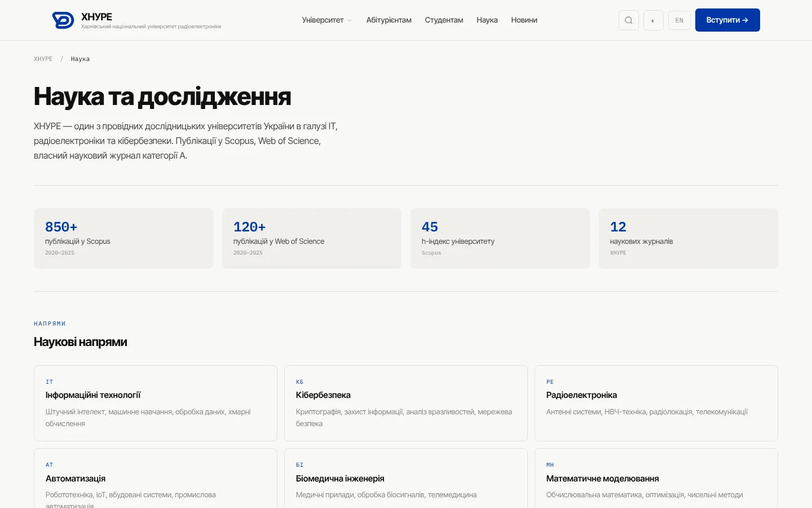The width and height of the screenshot is (812, 508).
Task: Open the Абітурієнтам menu item
Action: tap(389, 20)
